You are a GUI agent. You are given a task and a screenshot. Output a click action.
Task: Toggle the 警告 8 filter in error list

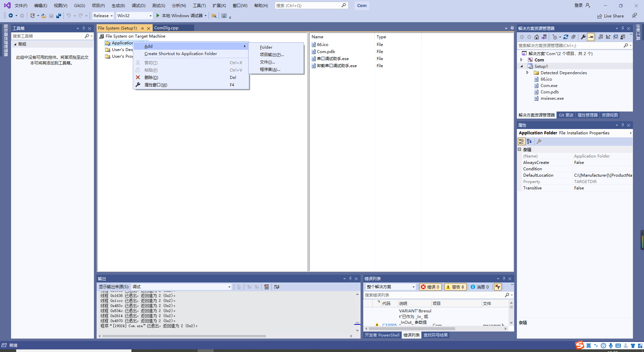tap(455, 287)
